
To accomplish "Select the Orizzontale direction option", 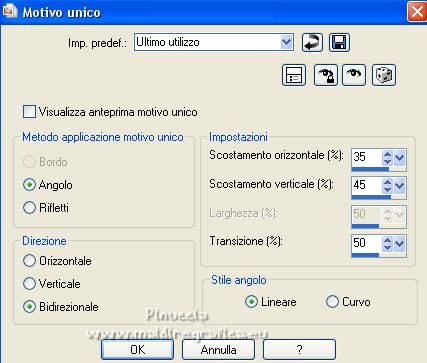I will [x=29, y=261].
